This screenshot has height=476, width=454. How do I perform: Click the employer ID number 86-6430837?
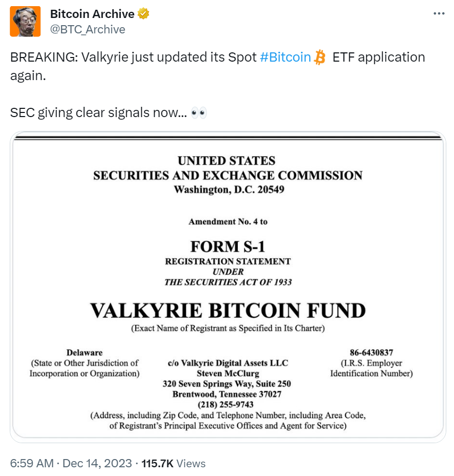371,353
